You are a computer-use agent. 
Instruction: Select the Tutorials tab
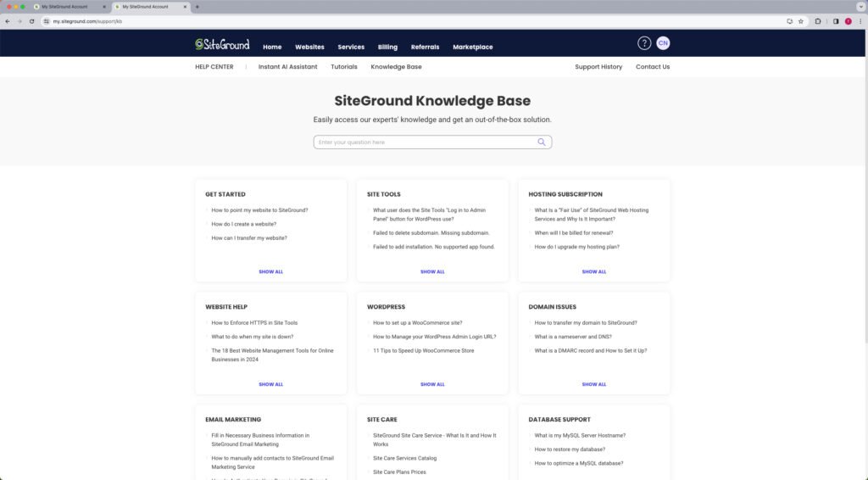(344, 66)
